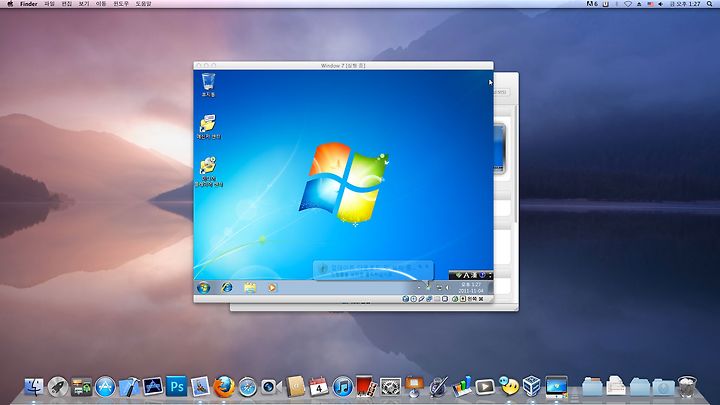
Task: Launch Firefox from the Dock
Action: [224, 387]
